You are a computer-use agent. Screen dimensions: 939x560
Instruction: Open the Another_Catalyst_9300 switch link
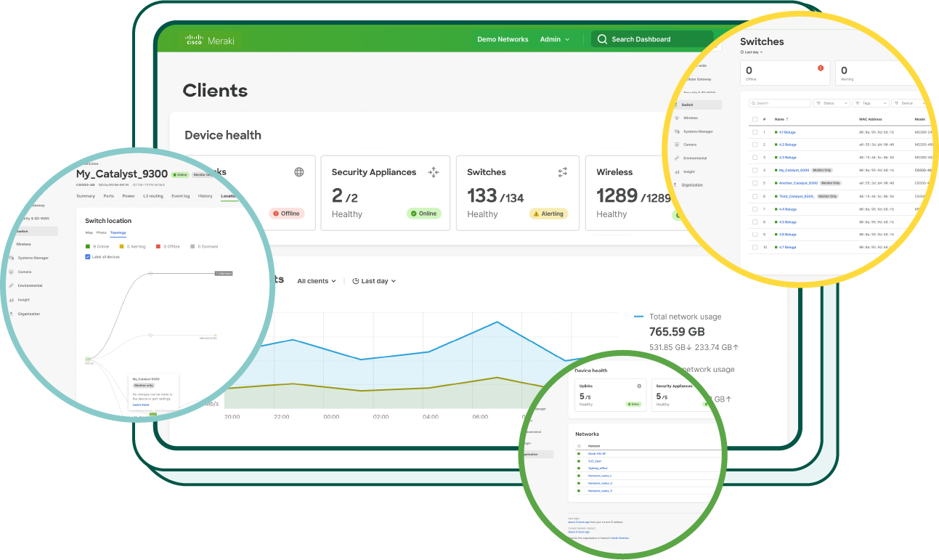pyautogui.click(x=797, y=183)
